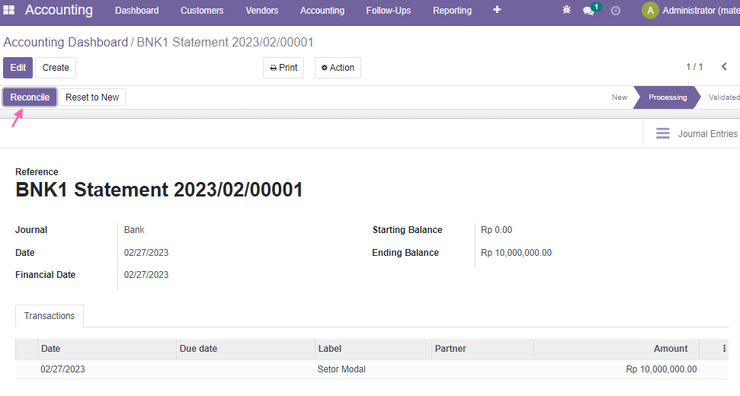Open the bug debug tools icon
Viewport: 740px width, 396px height.
[566, 10]
